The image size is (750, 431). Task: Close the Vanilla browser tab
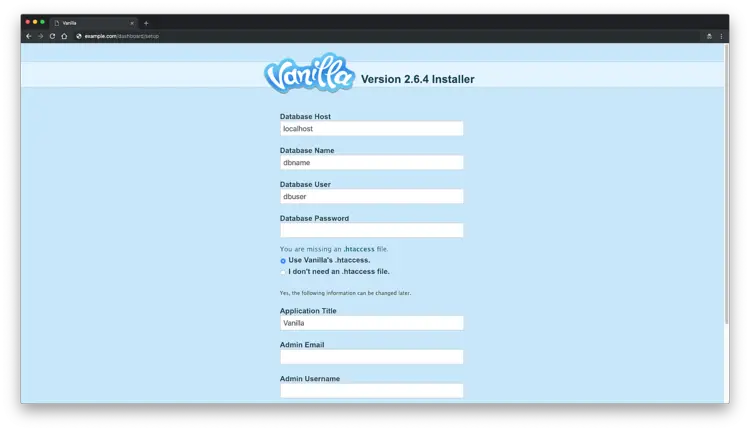click(132, 23)
